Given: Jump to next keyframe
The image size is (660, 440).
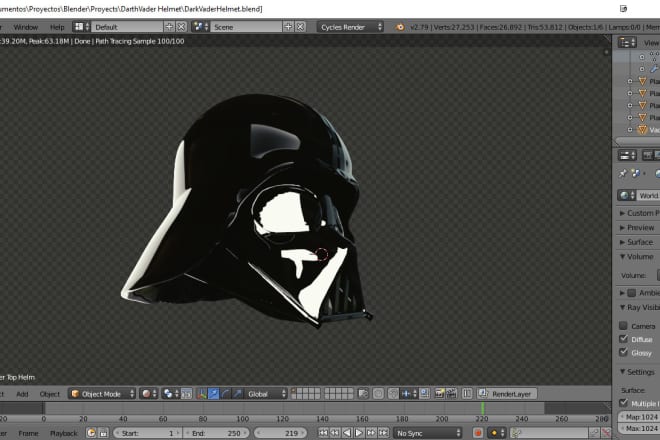Looking at the screenshot, I should [x=371, y=433].
